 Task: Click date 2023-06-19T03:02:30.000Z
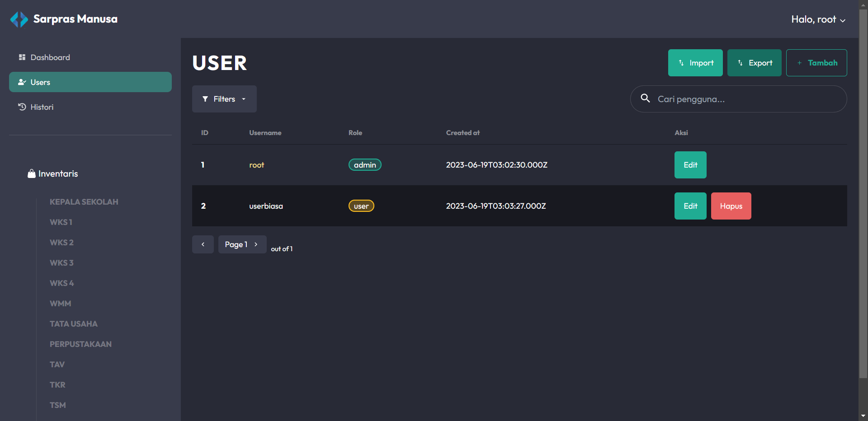point(497,165)
